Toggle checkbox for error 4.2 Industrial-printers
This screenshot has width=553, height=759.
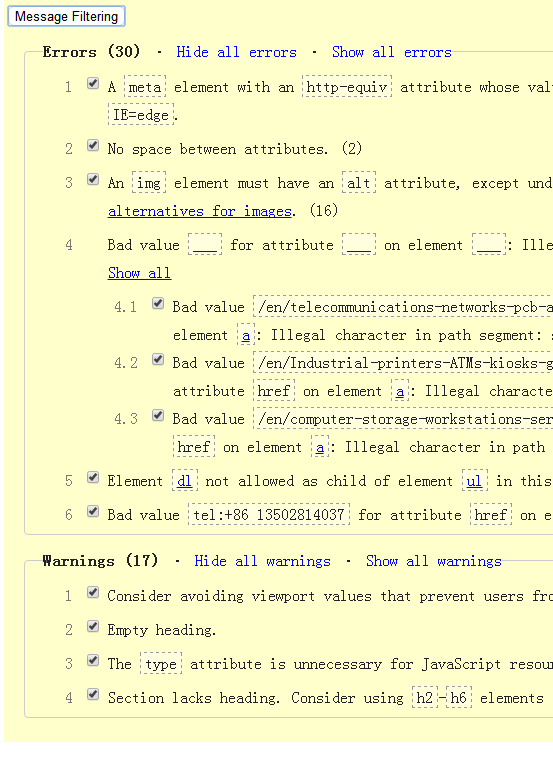pos(158,359)
